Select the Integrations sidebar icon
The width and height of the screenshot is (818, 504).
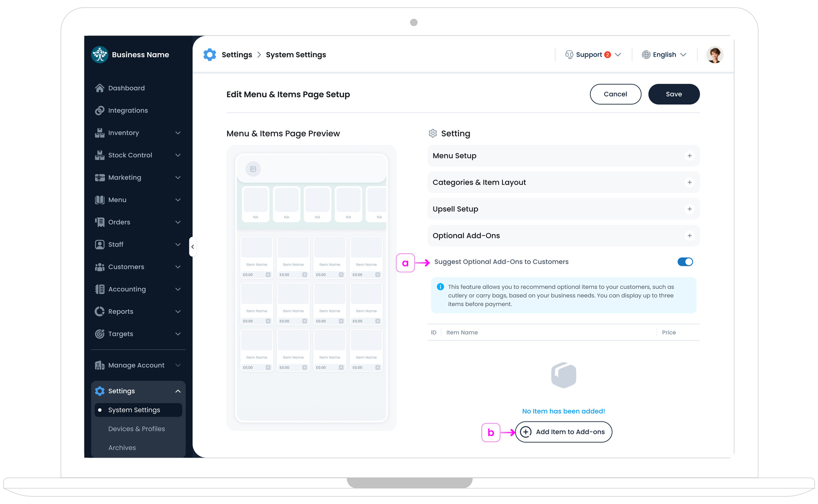click(x=99, y=110)
